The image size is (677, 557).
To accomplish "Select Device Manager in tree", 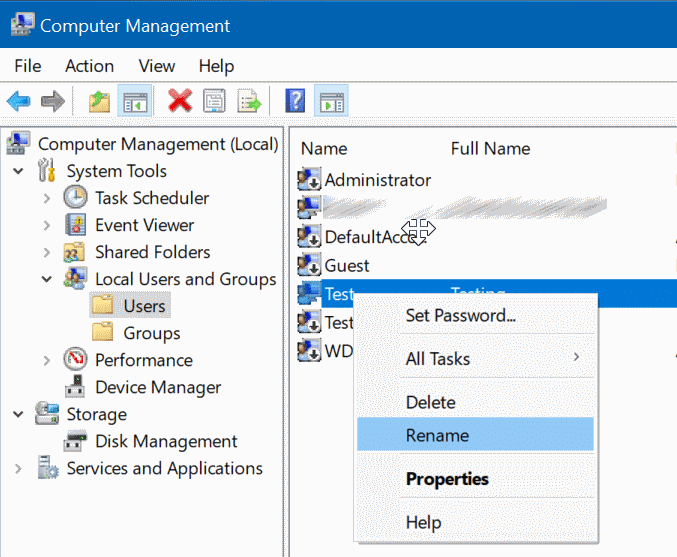I will (x=158, y=387).
